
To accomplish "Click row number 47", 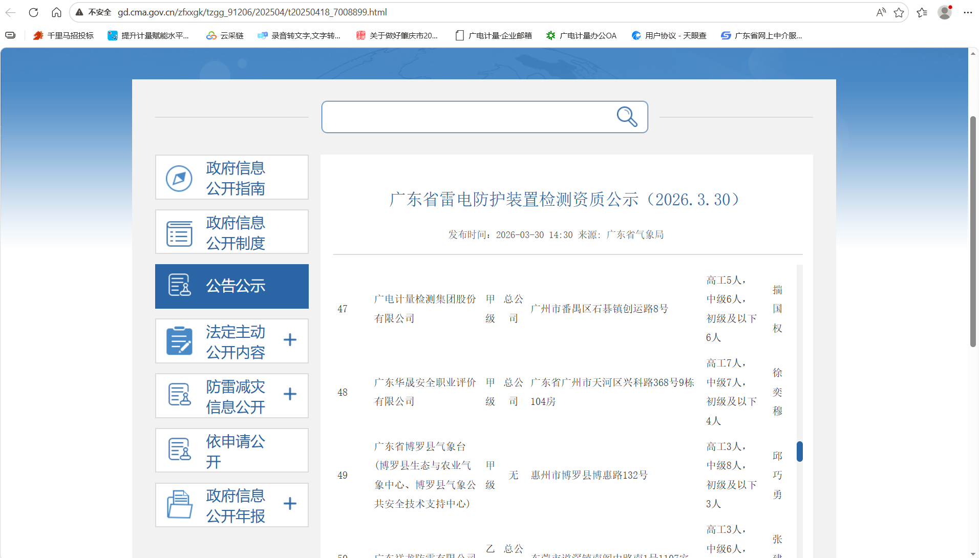I will (x=343, y=309).
